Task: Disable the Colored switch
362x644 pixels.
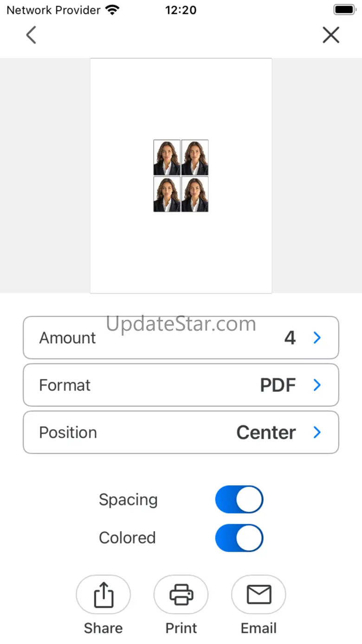Action: (x=239, y=538)
